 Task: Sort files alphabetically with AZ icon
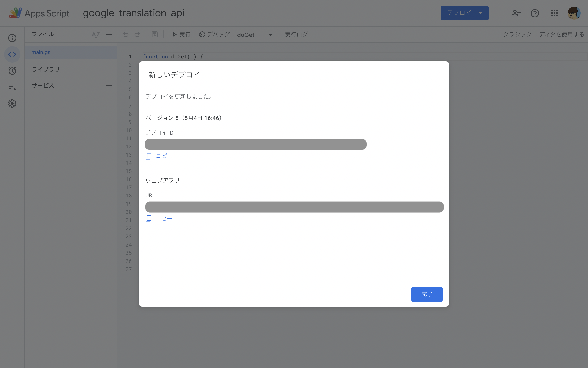point(96,34)
